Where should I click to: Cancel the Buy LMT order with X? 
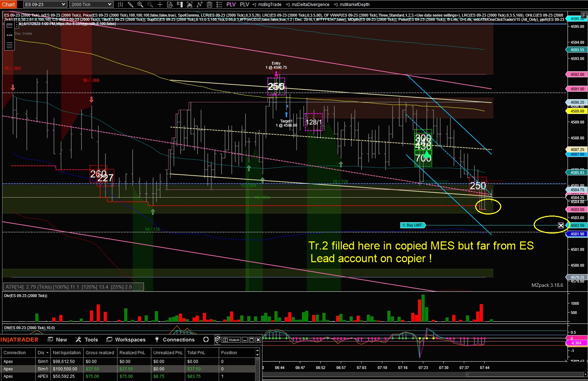tap(561, 225)
